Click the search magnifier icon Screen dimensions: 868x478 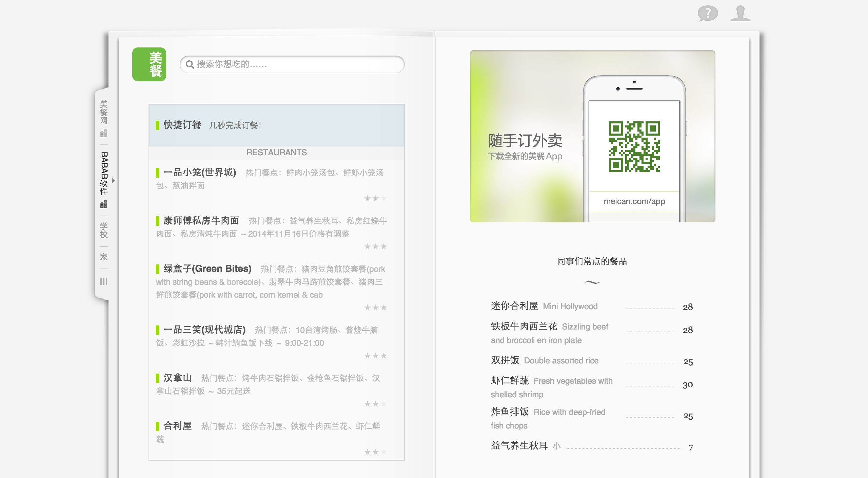point(190,64)
